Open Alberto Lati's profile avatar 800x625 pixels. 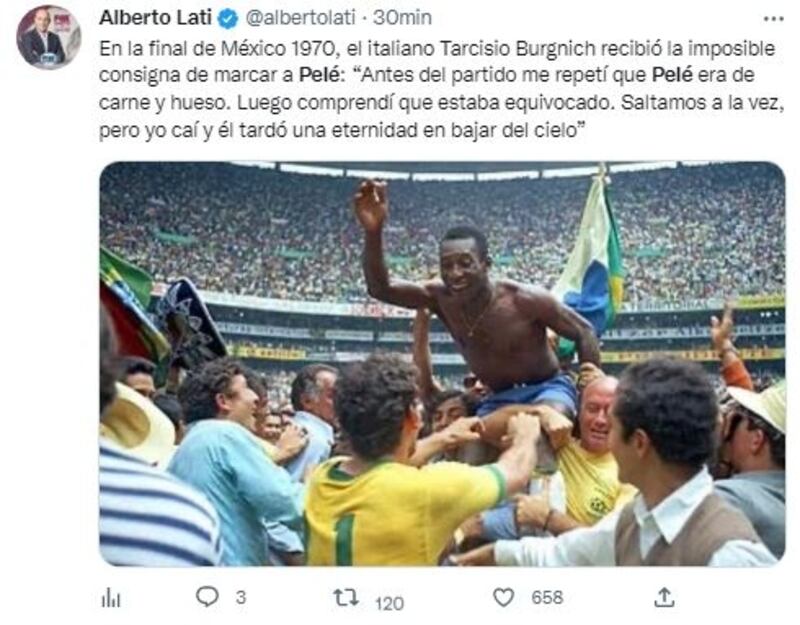coord(48,37)
